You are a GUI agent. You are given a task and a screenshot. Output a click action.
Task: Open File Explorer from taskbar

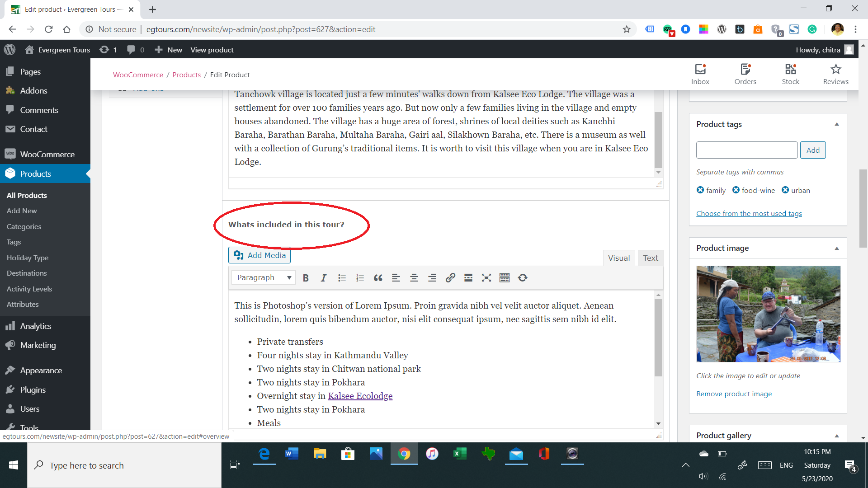click(x=320, y=454)
